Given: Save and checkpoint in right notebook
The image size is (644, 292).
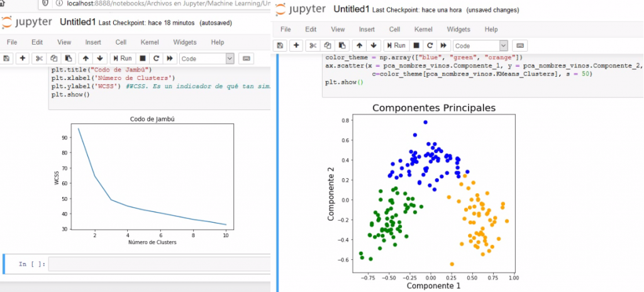Looking at the screenshot, I should tap(280, 46).
